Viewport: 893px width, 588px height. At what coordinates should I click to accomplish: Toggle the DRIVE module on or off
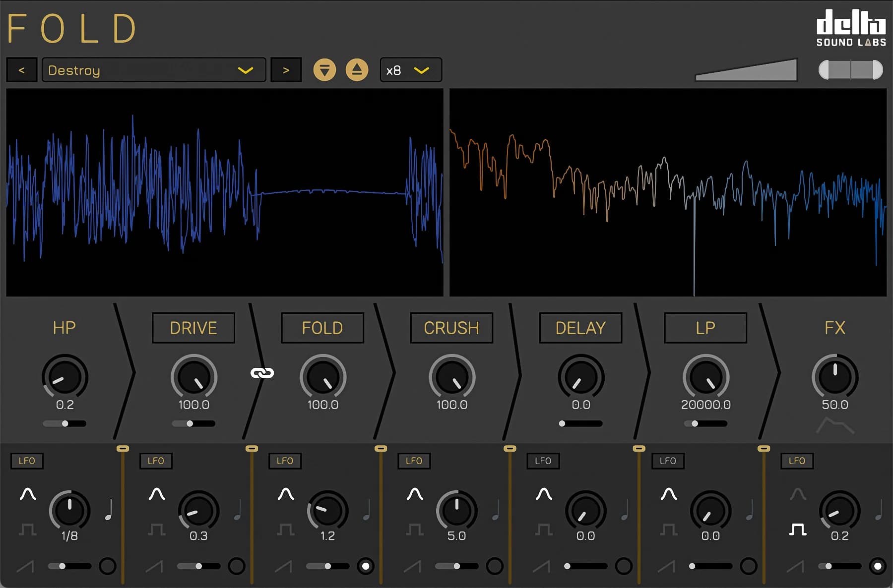tap(193, 328)
